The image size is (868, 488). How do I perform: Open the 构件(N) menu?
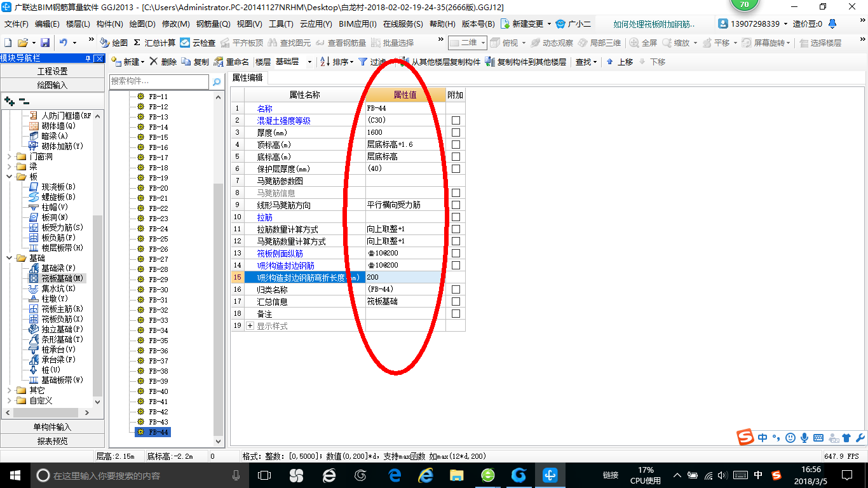point(110,24)
